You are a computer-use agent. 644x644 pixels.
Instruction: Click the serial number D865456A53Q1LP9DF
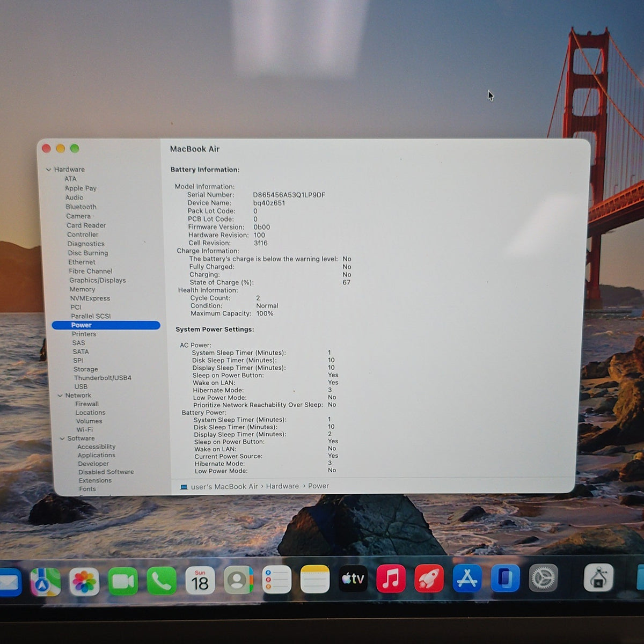(x=289, y=195)
